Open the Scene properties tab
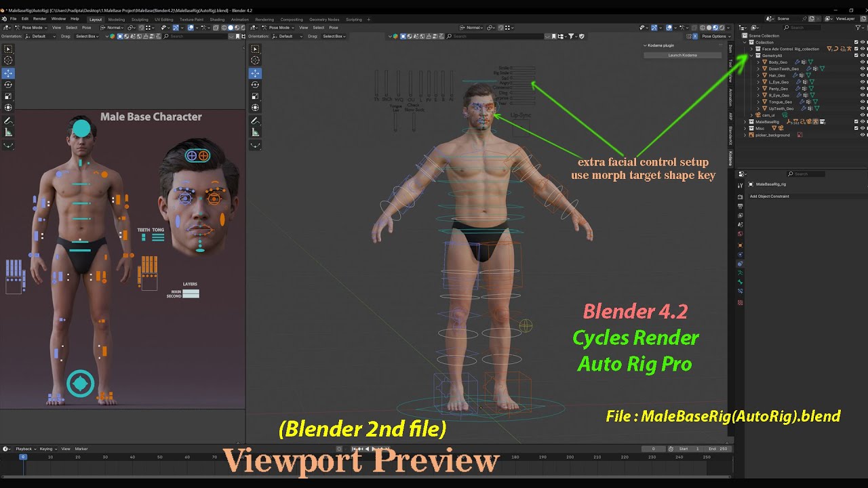 [x=740, y=224]
